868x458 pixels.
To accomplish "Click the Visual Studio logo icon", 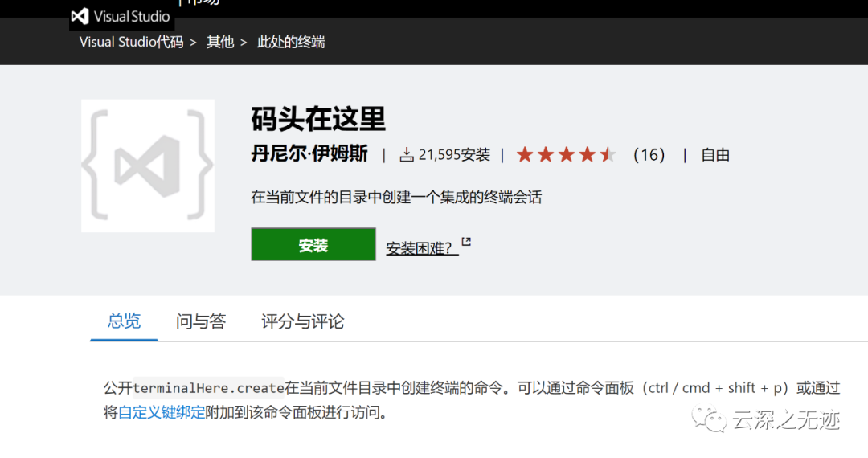I will pyautogui.click(x=80, y=16).
